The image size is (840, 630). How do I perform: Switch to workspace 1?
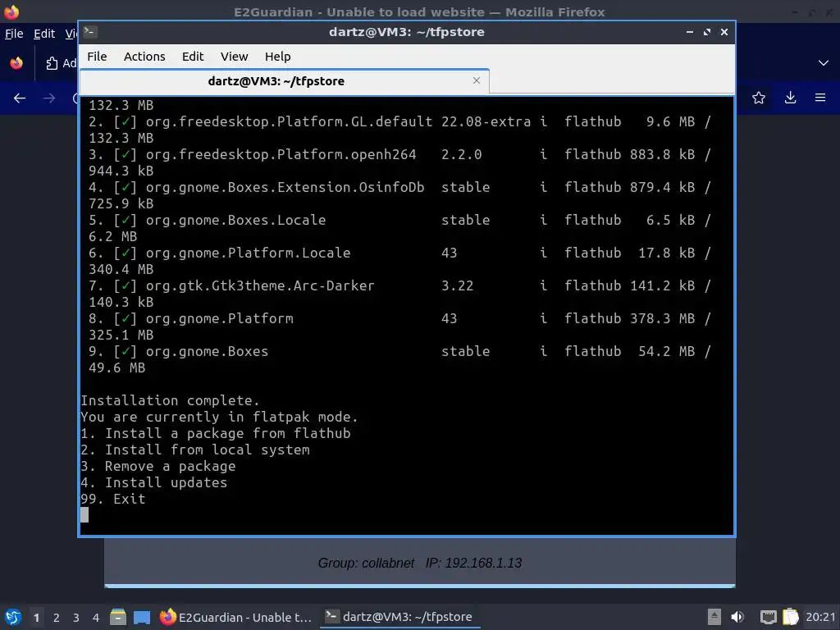click(x=36, y=618)
